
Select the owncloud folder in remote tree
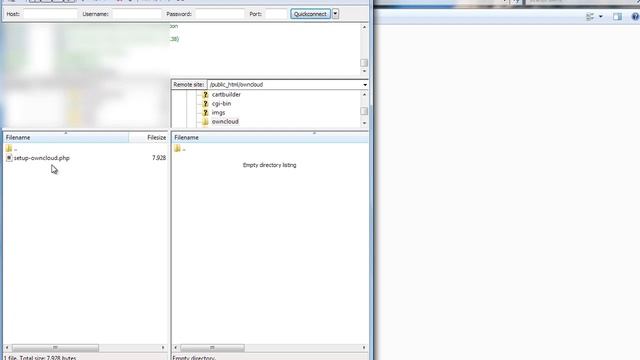(225, 122)
